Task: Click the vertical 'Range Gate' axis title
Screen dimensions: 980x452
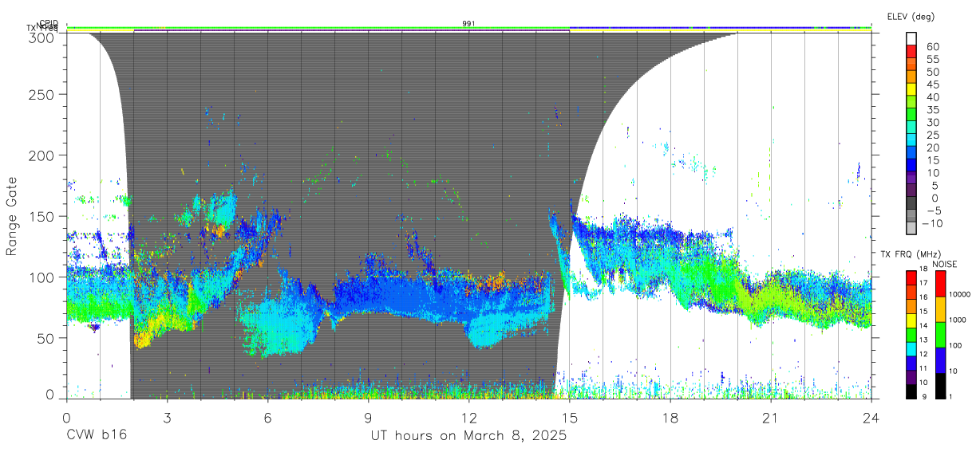Action: tap(12, 217)
